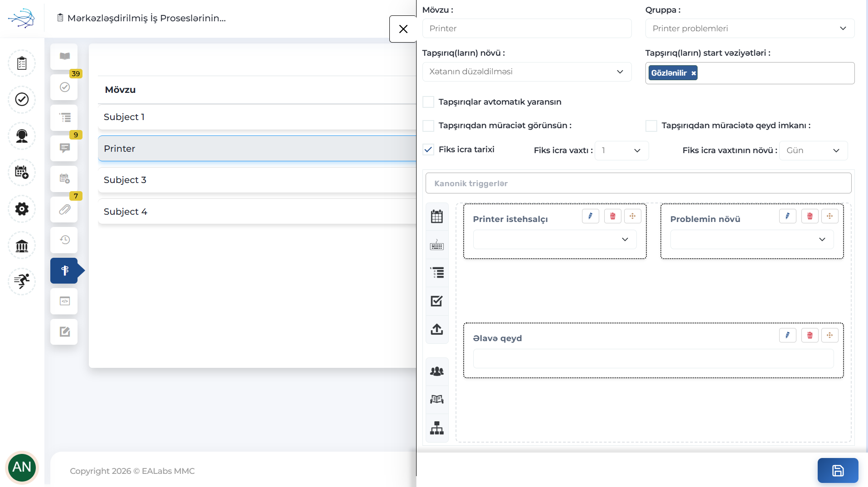Click the Mövzu text field

527,29
